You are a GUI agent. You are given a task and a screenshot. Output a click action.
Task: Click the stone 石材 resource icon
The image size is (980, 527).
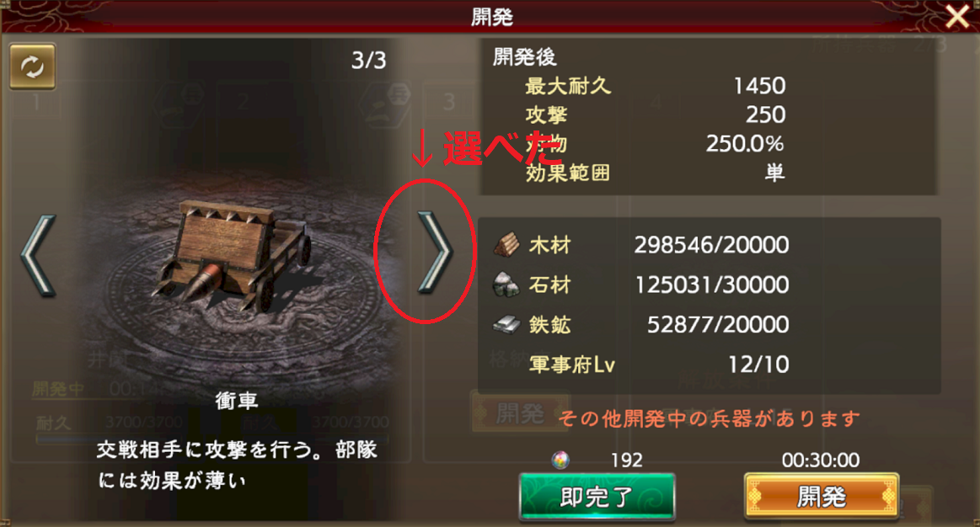pos(506,285)
